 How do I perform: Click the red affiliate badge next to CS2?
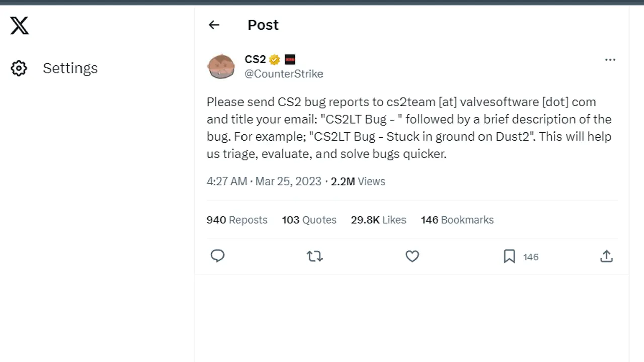[290, 60]
